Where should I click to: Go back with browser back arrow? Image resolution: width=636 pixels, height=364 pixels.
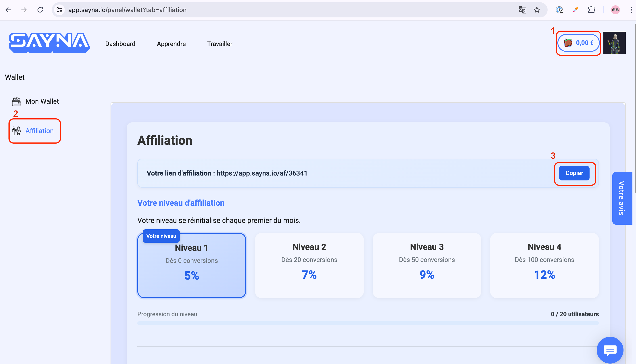[8, 10]
